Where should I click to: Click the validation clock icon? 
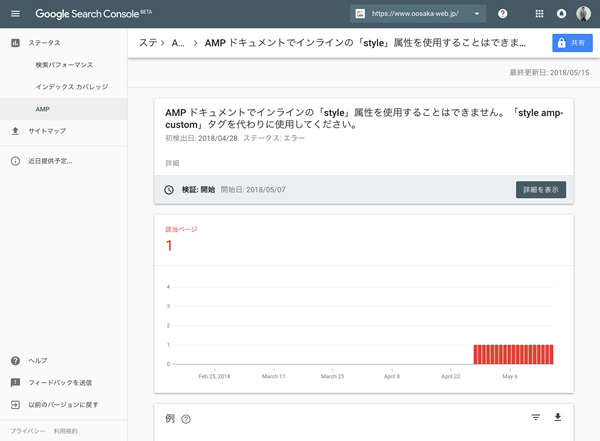[169, 190]
